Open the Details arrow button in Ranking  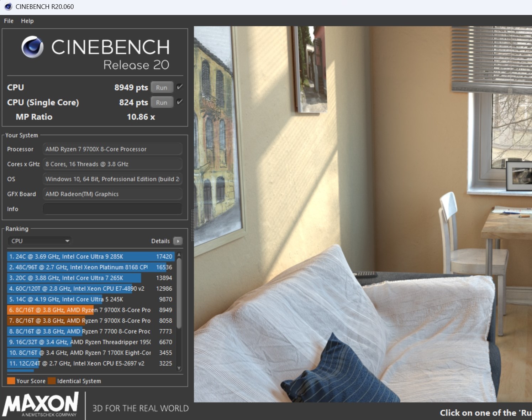178,241
